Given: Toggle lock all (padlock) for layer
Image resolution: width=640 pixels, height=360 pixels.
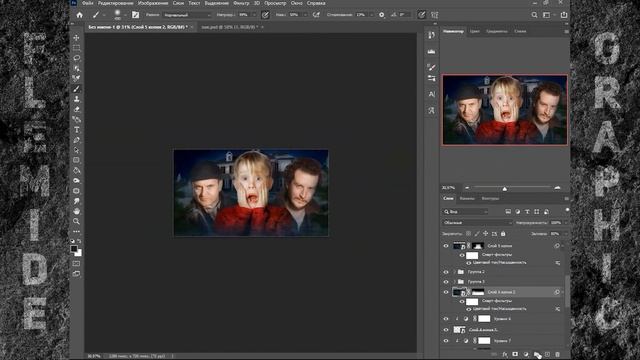Looking at the screenshot, I should [503, 234].
